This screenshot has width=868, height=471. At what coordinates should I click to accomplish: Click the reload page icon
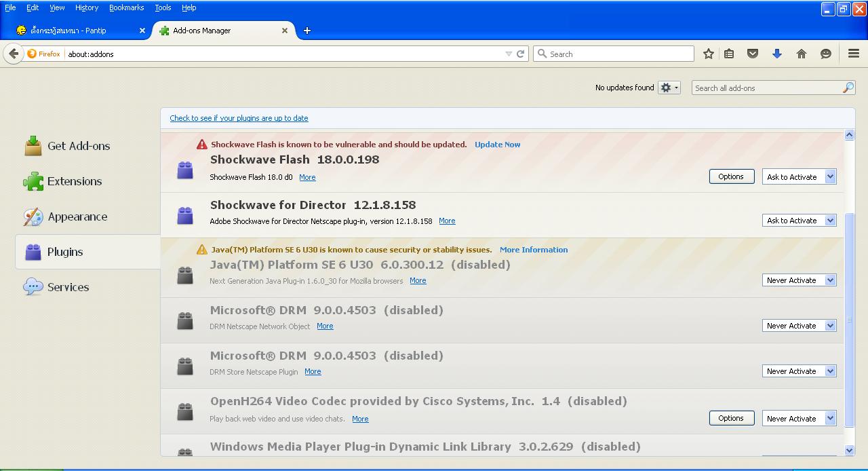pos(521,54)
